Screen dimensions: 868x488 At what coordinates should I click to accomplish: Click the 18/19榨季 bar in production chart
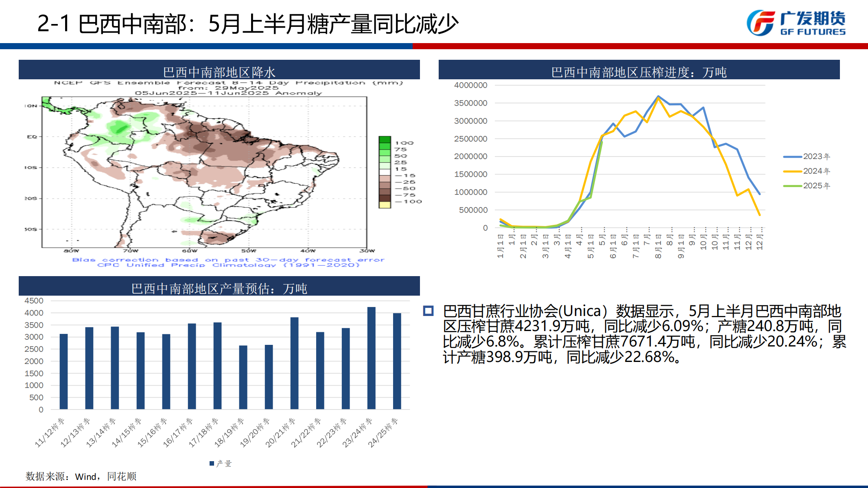pos(243,377)
